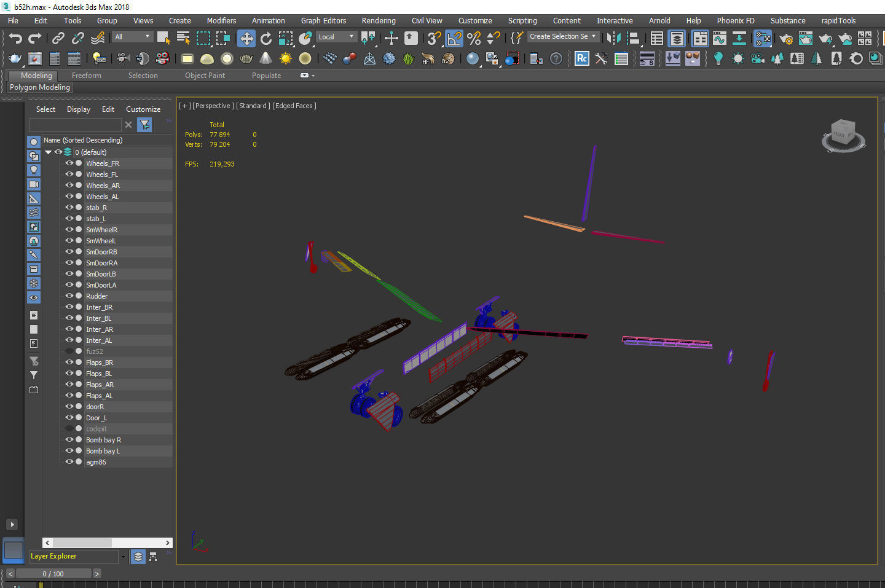Open the ribbon options dropdown after Populate
The width and height of the screenshot is (885, 588).
point(307,76)
